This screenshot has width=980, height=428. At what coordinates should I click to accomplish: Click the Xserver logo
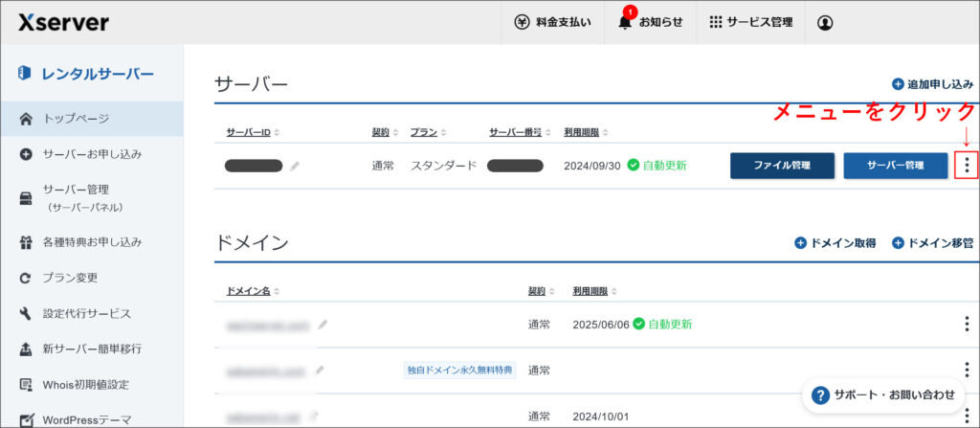coord(63,23)
